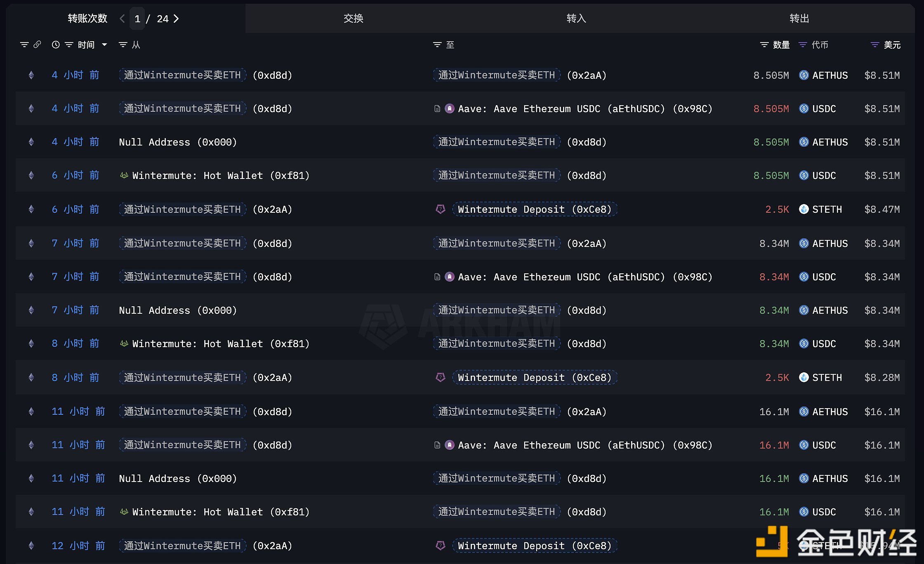
Task: Go to previous page with left chevron
Action: click(122, 19)
